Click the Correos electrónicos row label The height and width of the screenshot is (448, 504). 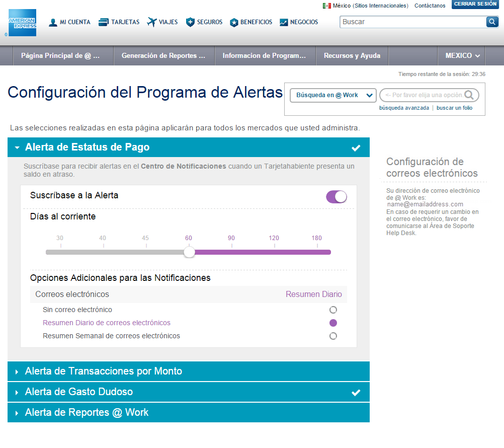pos(72,294)
